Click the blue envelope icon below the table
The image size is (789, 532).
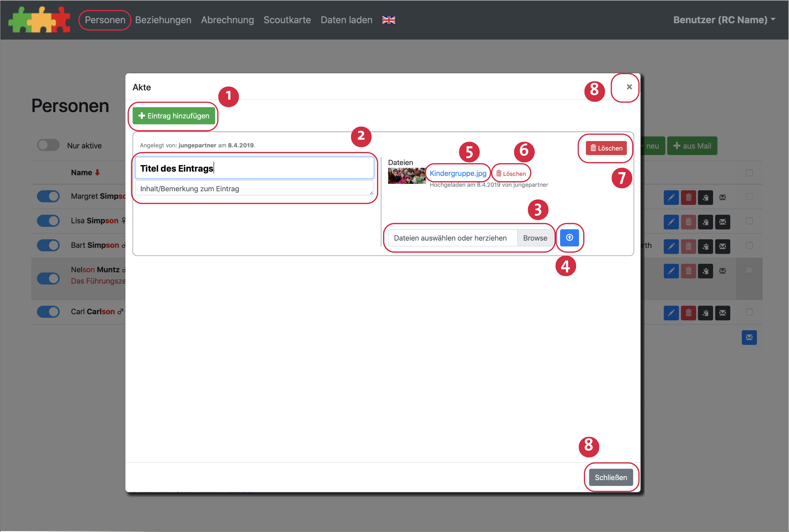(749, 337)
